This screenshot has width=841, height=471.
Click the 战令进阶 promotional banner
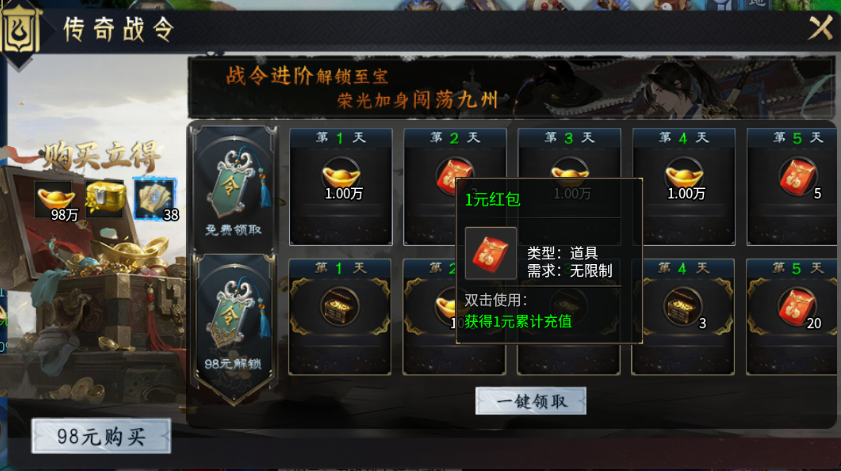[511, 87]
